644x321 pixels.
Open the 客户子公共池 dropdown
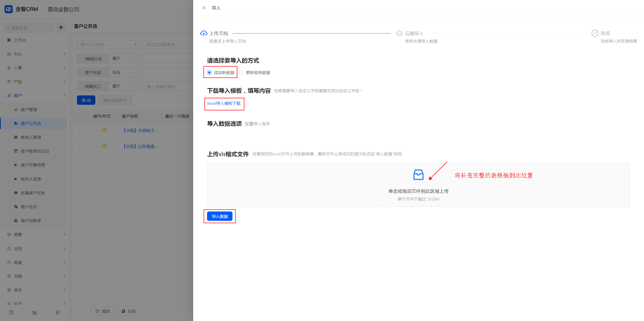pos(109,45)
